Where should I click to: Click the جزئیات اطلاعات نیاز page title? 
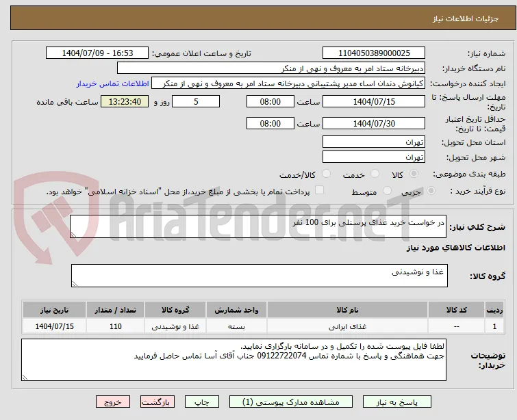pyautogui.click(x=466, y=18)
